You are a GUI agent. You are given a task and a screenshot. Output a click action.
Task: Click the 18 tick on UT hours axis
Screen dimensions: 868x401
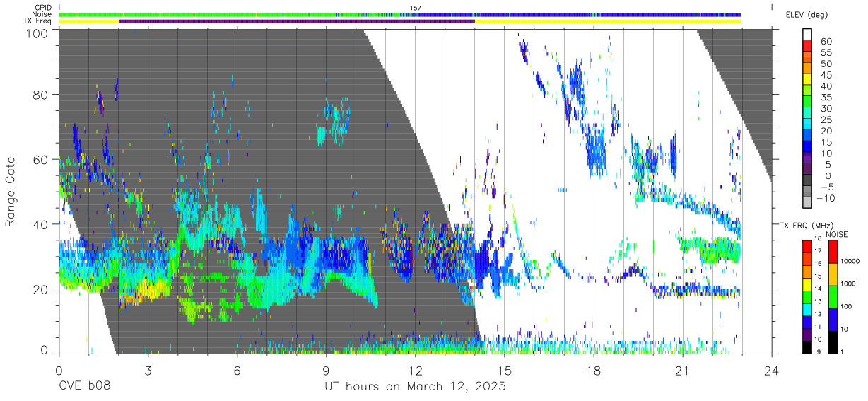click(x=593, y=371)
